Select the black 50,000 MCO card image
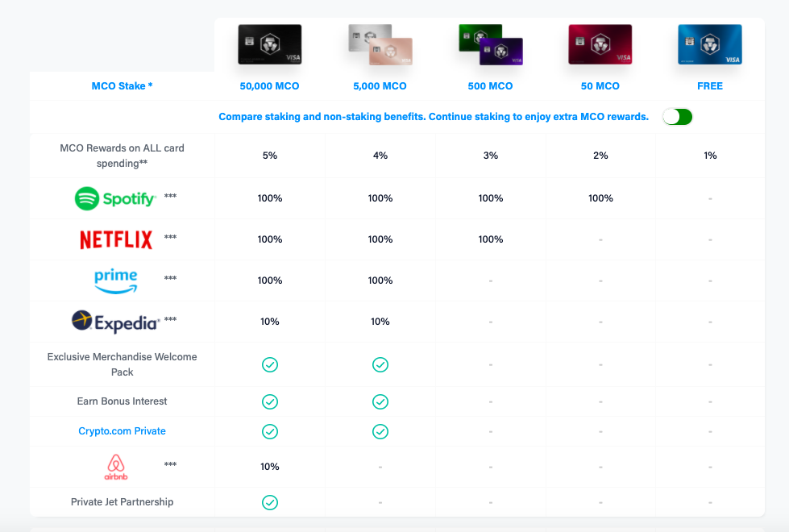The width and height of the screenshot is (789, 532). coord(270,44)
